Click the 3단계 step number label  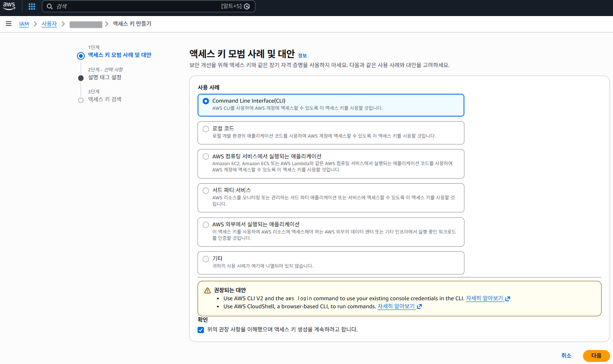pyautogui.click(x=94, y=92)
